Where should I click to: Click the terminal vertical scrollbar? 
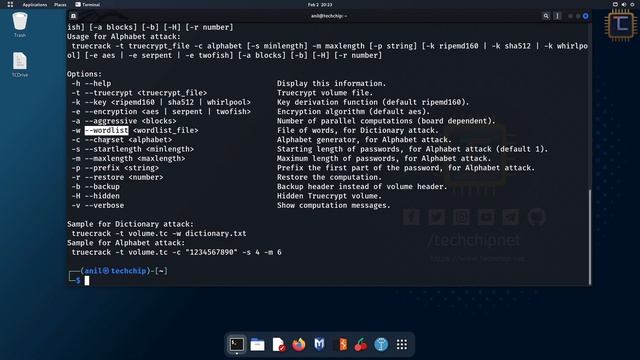pyautogui.click(x=589, y=237)
